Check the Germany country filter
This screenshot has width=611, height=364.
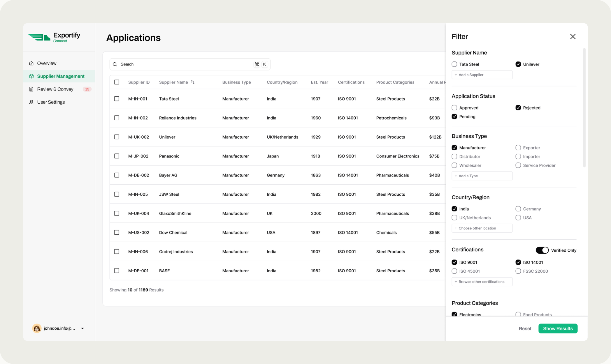518,209
